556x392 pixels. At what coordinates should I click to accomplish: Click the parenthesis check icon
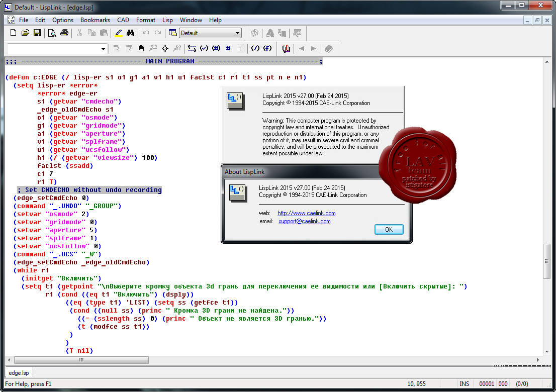204,49
